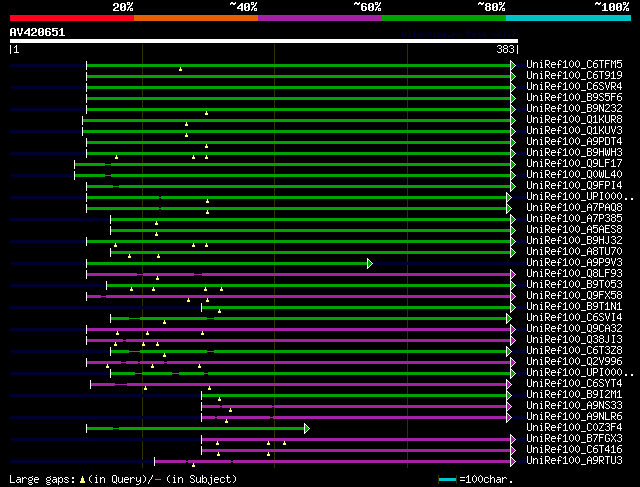
Task: Click the UniRef100_A9NS33 label
Action: pos(574,406)
